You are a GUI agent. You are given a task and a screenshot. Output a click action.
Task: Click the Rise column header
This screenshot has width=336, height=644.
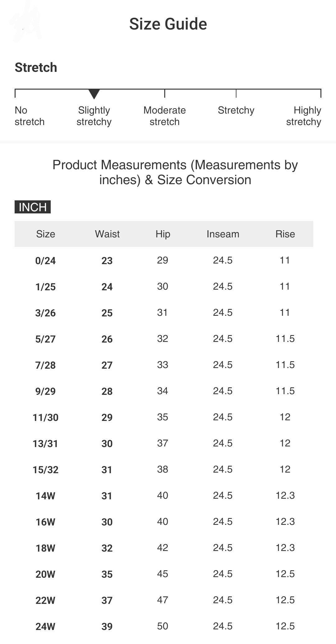[x=285, y=234]
